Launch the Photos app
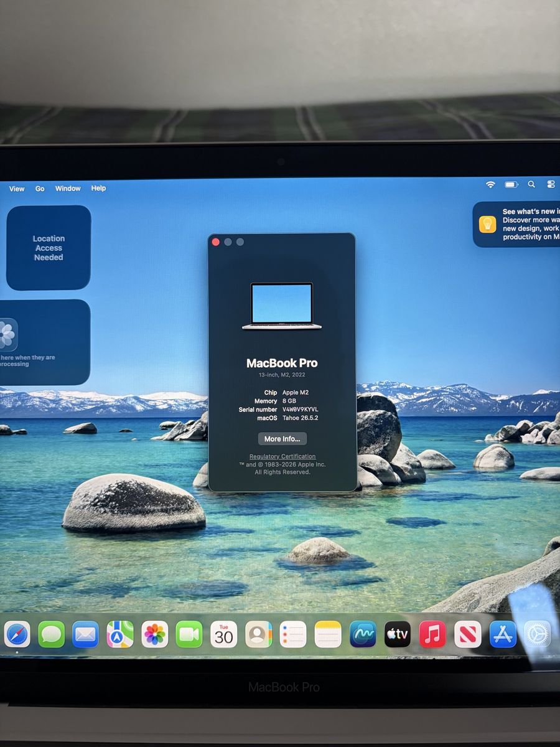The height and width of the screenshot is (747, 560). point(155,634)
